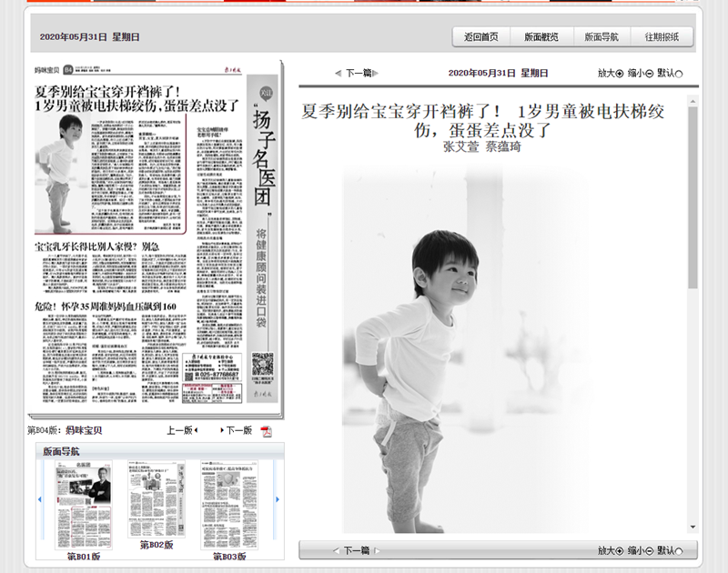
Task: Open the 返回首页 tab
Action: (481, 37)
